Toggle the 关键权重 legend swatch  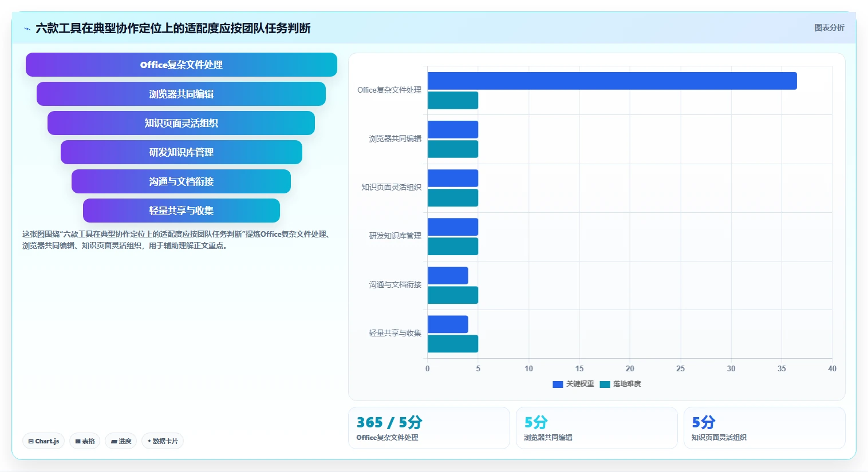click(x=558, y=384)
